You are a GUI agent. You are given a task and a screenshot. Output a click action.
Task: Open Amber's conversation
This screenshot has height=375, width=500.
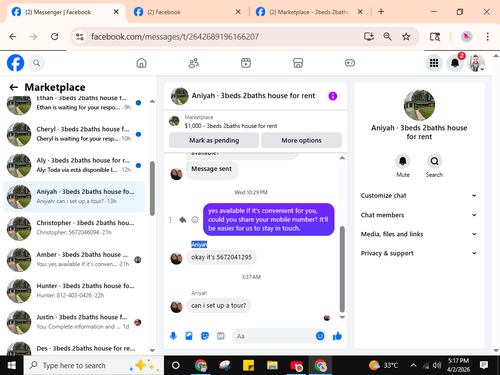(74, 259)
